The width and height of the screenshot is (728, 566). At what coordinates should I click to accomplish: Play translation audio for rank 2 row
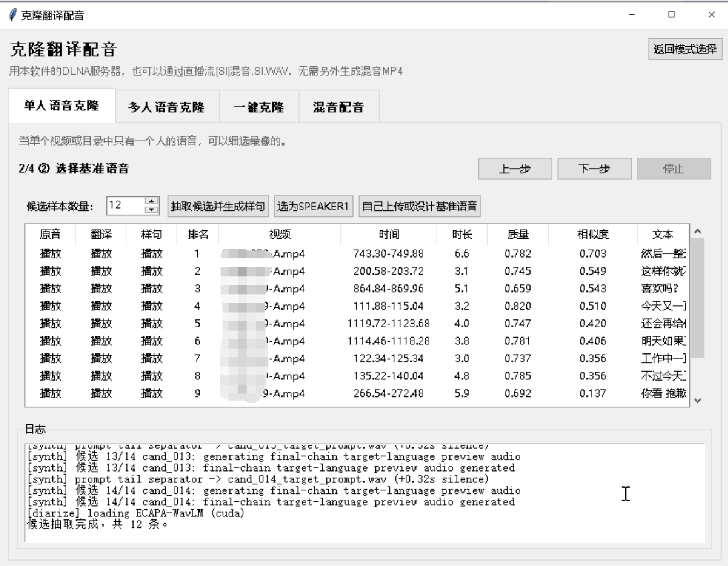pos(101,271)
